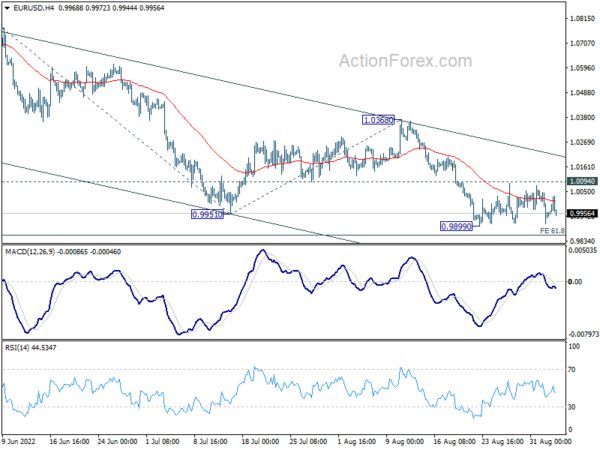Image resolution: width=600 pixels, height=450 pixels.
Task: Click the RSI 70 level value
Action: [572, 370]
